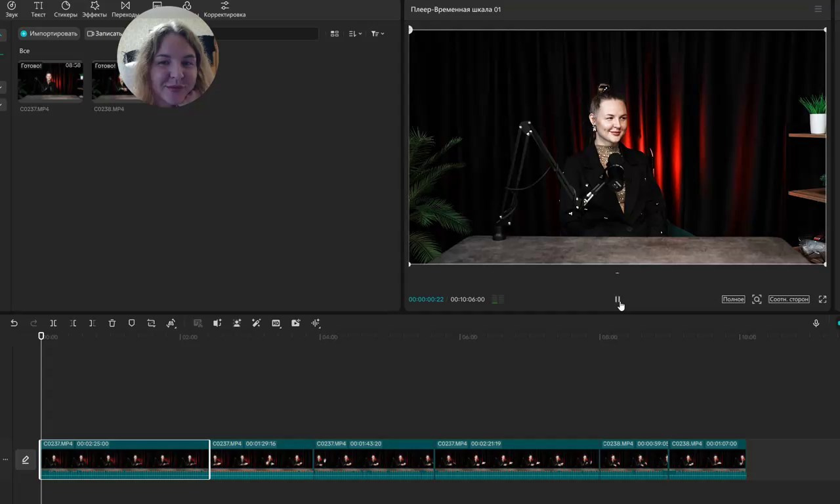Screen dimensions: 840x504
Task: Open the Звук tab
Action: pos(11,9)
